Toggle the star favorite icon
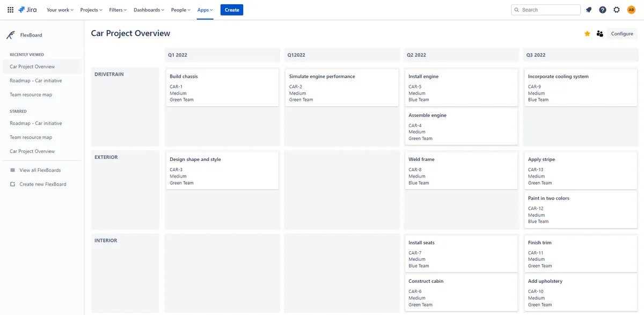The height and width of the screenshot is (315, 644). 587,34
